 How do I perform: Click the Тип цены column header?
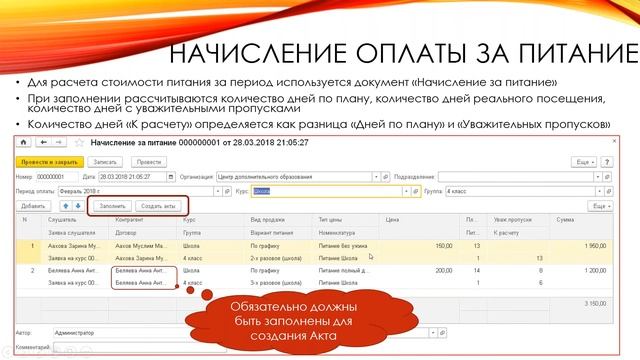tap(330, 220)
